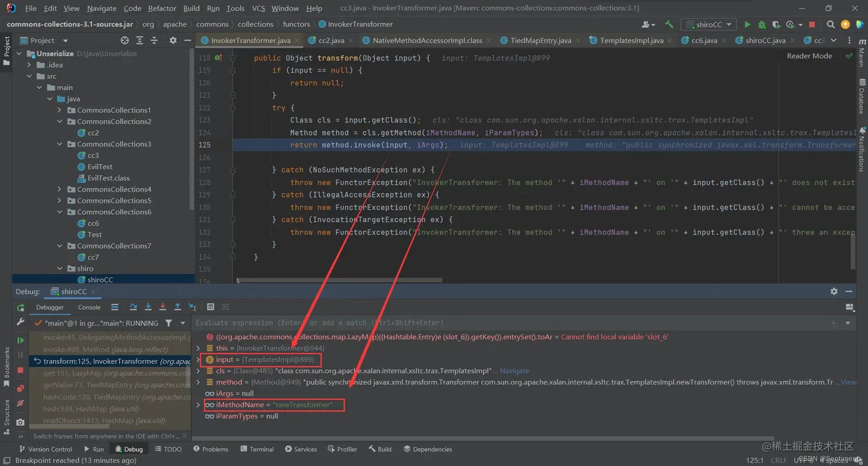Click the Navigate link beside cls
868x466 pixels.
tap(514, 371)
